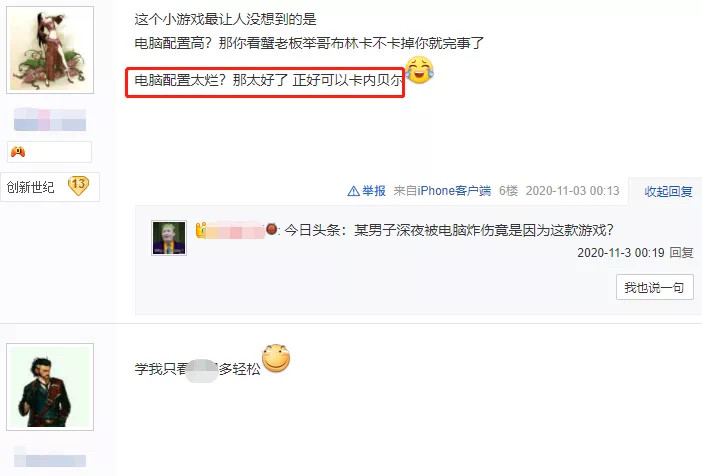Click the smiling emoji after 多轻松
The image size is (702, 476).
point(276,358)
